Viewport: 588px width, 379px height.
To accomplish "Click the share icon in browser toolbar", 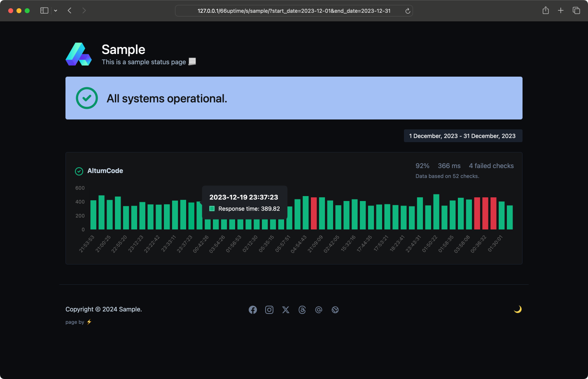I will [546, 10].
